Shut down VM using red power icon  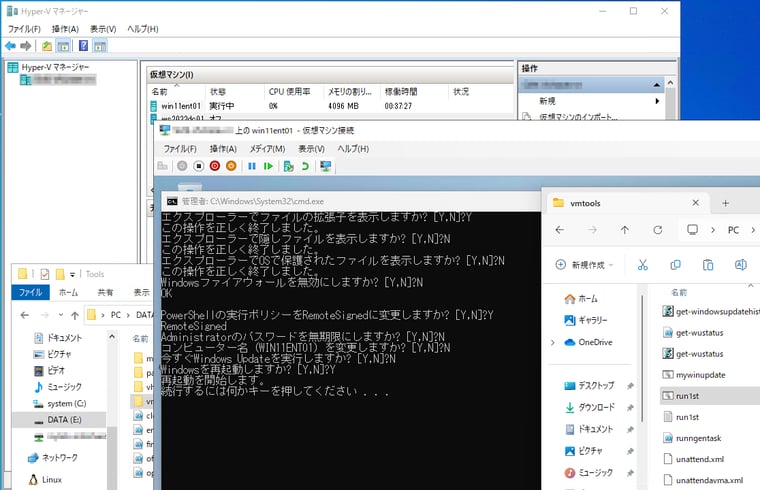pyautogui.click(x=215, y=166)
